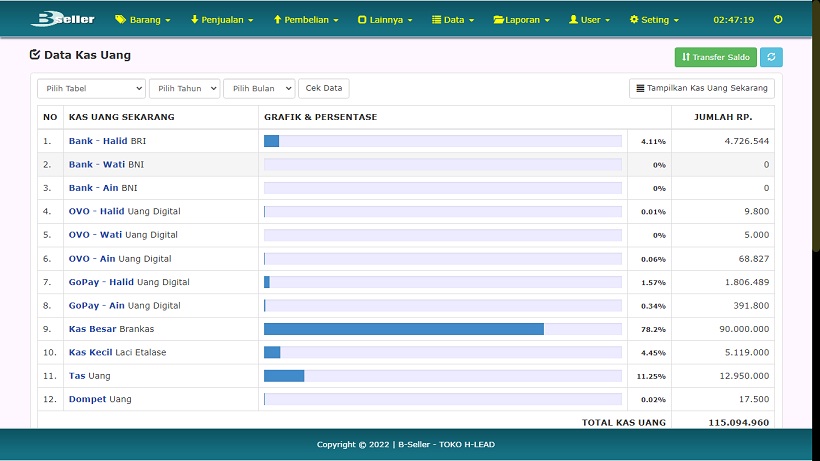The height and width of the screenshot is (461, 820).
Task: Click Tampilkan Kas Uang Sekarang button
Action: [x=701, y=88]
